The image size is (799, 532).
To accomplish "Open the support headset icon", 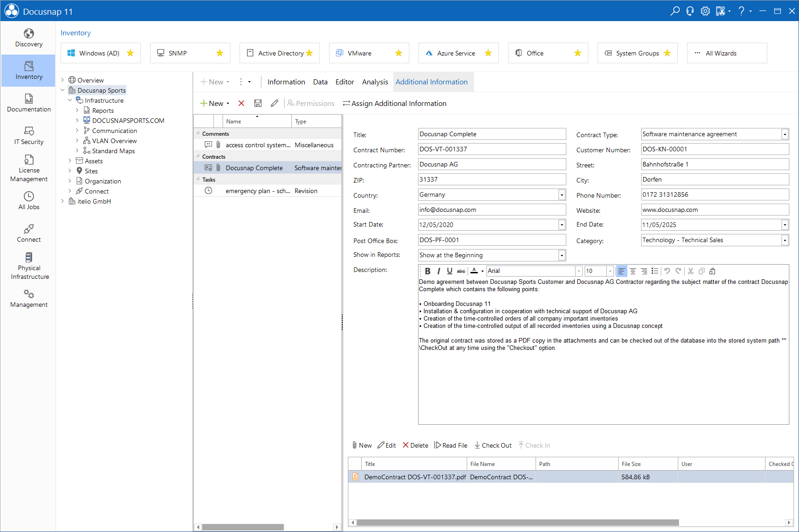I will point(690,11).
